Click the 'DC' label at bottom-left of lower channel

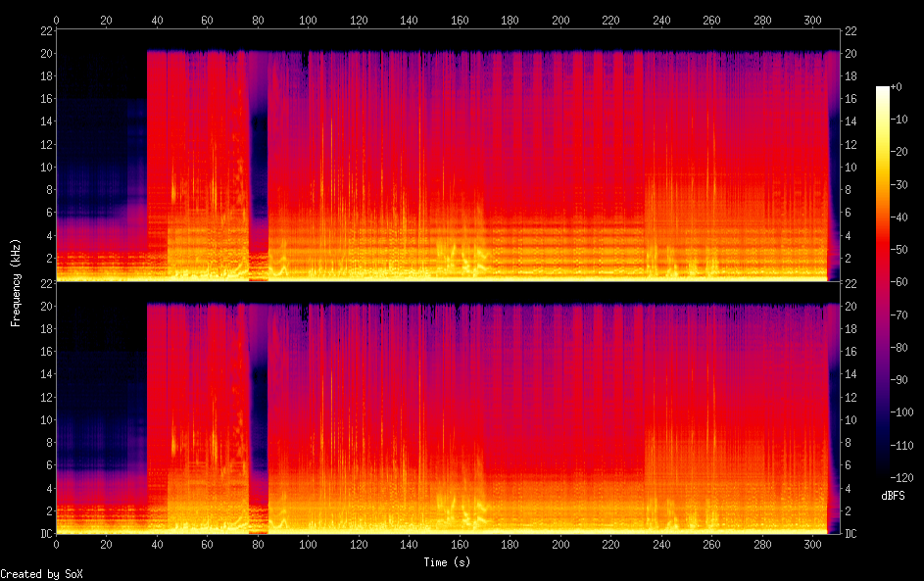[x=45, y=534]
